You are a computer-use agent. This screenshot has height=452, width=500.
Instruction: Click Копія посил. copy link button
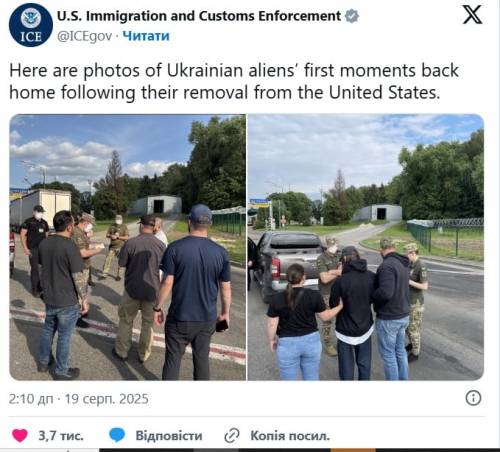[x=290, y=436]
